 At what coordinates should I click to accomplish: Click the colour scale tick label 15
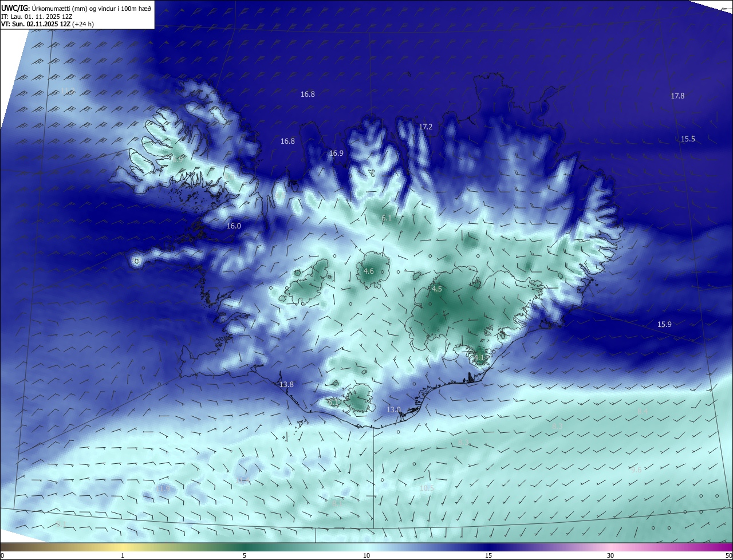(x=488, y=555)
